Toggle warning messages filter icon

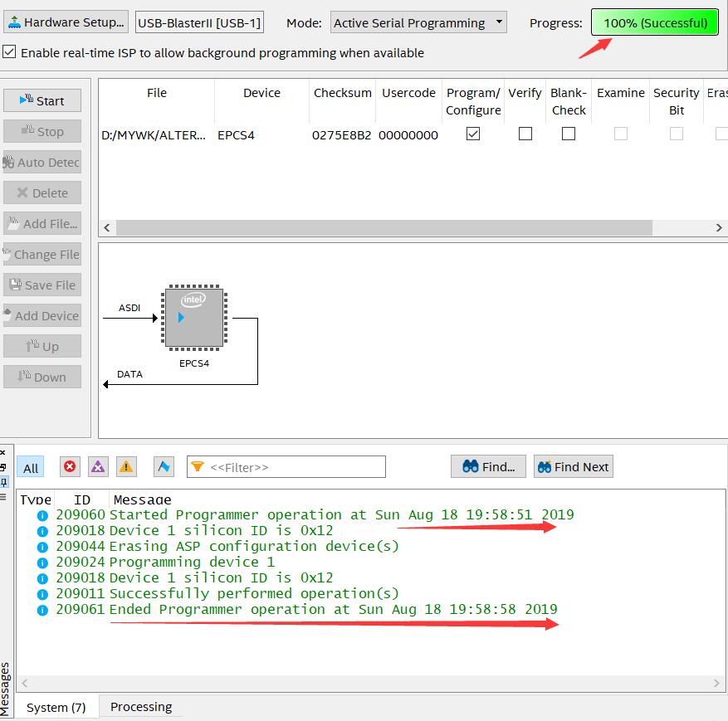126,467
